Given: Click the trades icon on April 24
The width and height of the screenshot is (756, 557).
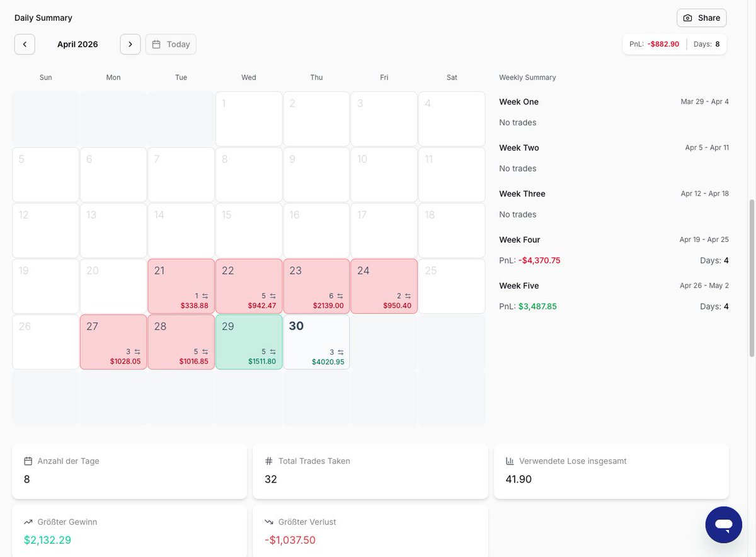Looking at the screenshot, I should (408, 296).
